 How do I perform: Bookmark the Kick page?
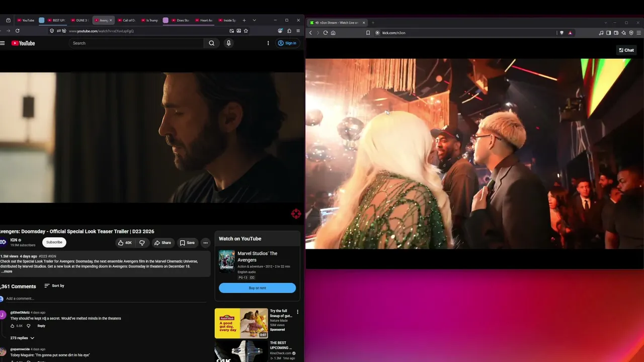(x=368, y=33)
